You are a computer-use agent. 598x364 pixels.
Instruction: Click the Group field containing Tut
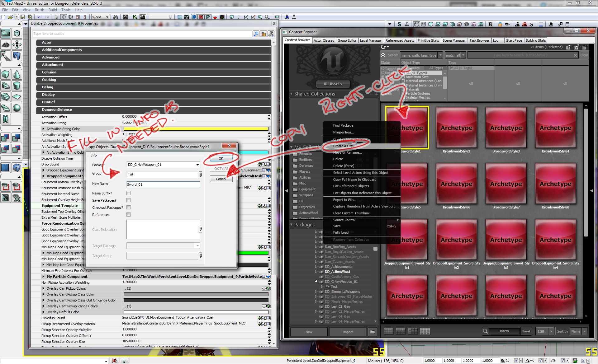tap(162, 175)
